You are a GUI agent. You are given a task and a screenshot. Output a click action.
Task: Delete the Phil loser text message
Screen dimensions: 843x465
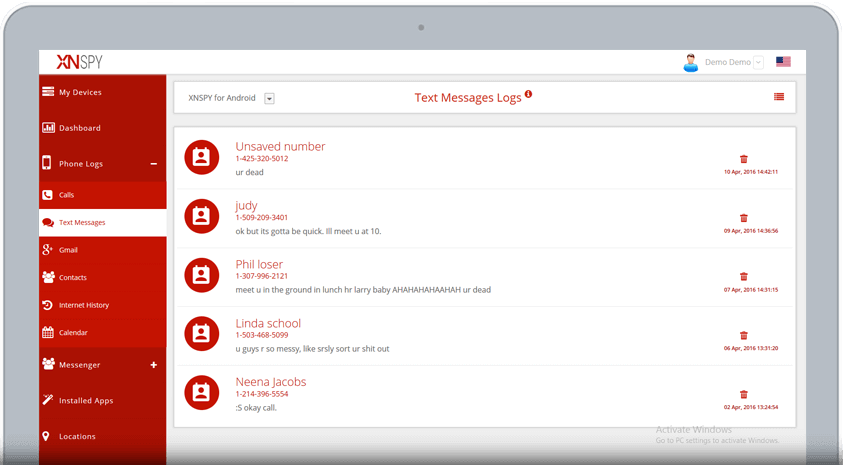point(743,277)
